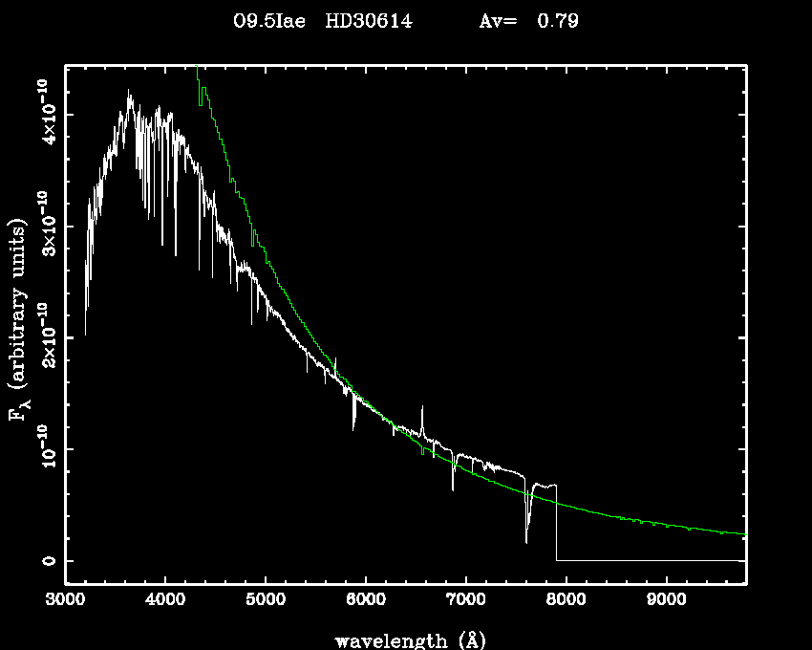
Task: Click the 0 tick label on y-axis
Action: pyautogui.click(x=47, y=561)
